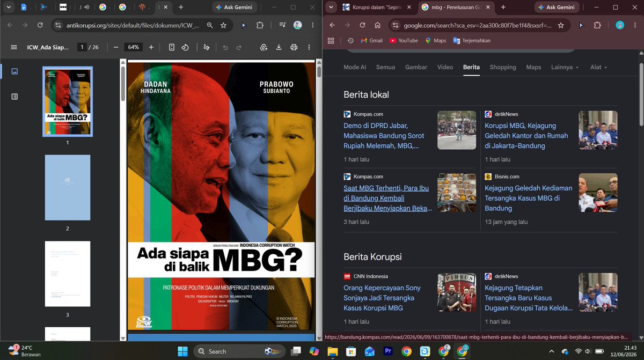The image size is (644, 360).
Task: Switch to the Korupsi dalam "Sepiring" tab
Action: [378, 8]
